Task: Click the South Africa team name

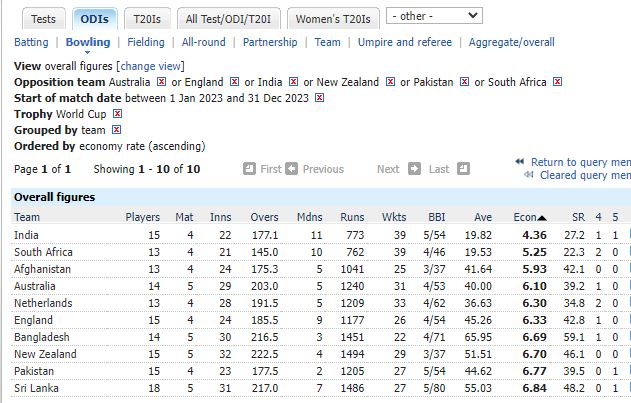Action: (x=43, y=252)
